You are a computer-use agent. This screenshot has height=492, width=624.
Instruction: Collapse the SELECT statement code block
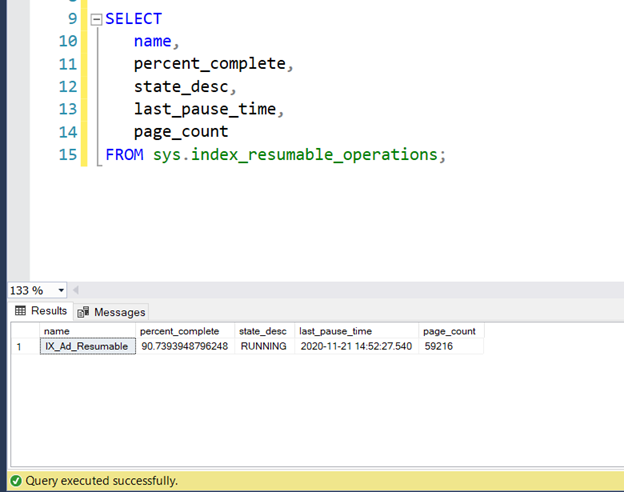[x=96, y=19]
